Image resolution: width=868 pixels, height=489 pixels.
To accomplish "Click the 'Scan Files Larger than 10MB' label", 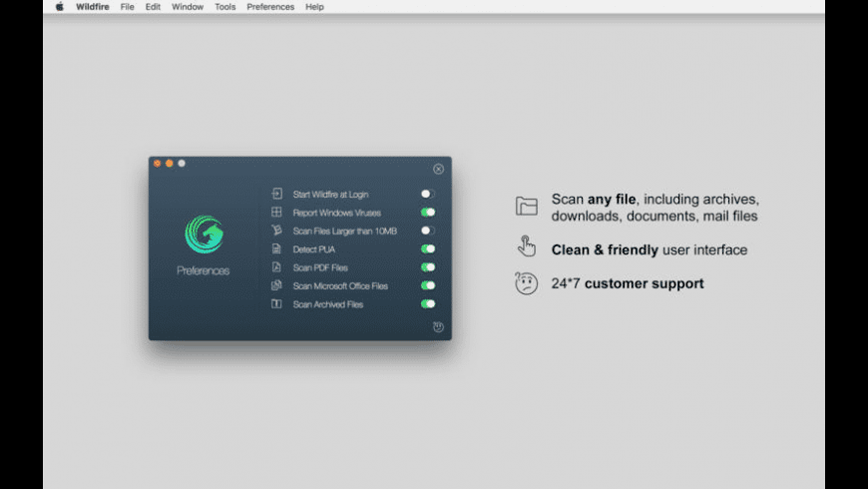I will tap(345, 231).
